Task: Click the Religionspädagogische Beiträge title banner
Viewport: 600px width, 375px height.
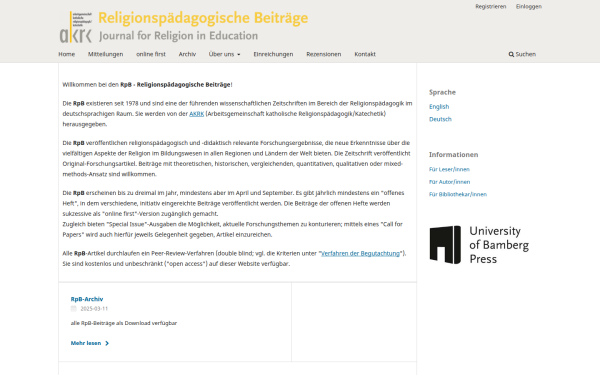Action: 203,18
